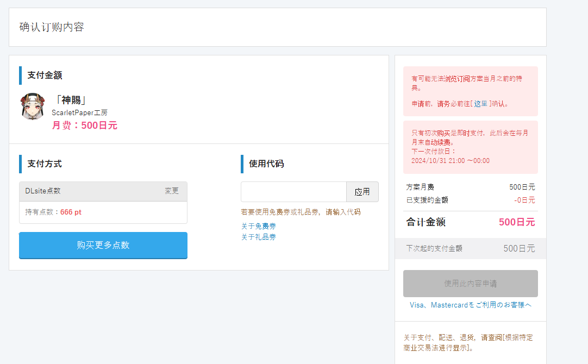Click the 変更 link to change payment method
This screenshot has height=364, width=588.
coord(172,191)
